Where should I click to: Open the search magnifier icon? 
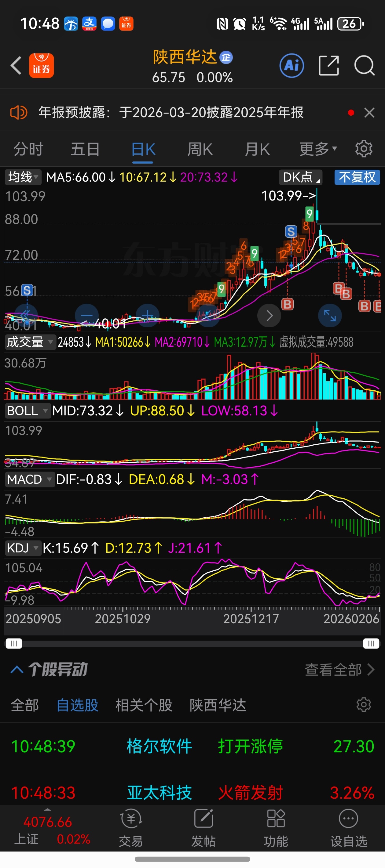click(x=365, y=65)
